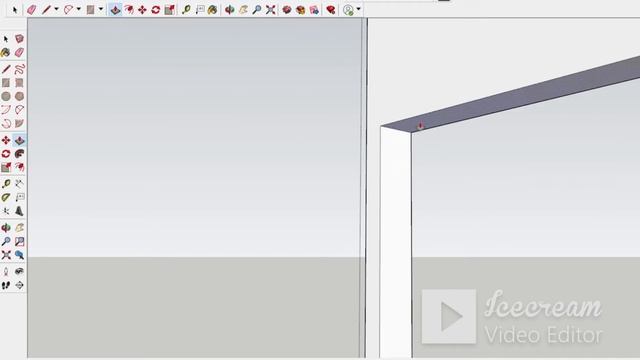This screenshot has width=640, height=360.
Task: Pick the 3D Text tool
Action: point(19,211)
